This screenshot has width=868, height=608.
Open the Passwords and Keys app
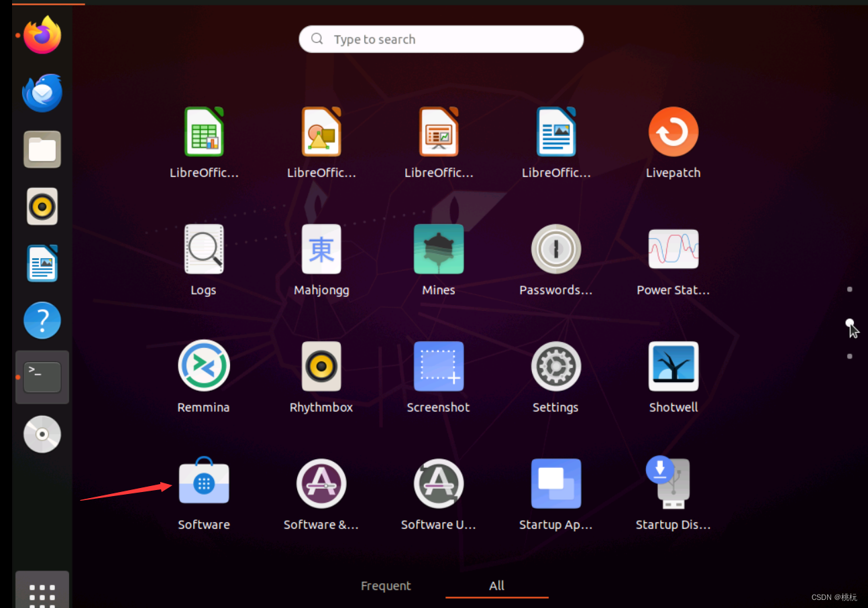point(555,249)
